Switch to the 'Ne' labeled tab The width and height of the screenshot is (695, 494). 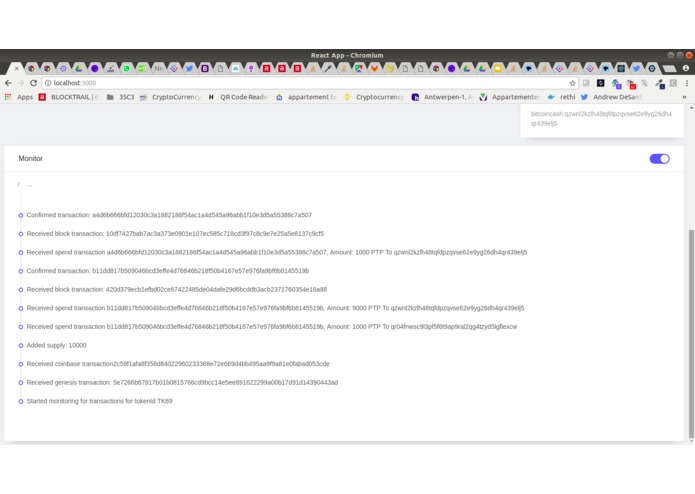[x=158, y=68]
